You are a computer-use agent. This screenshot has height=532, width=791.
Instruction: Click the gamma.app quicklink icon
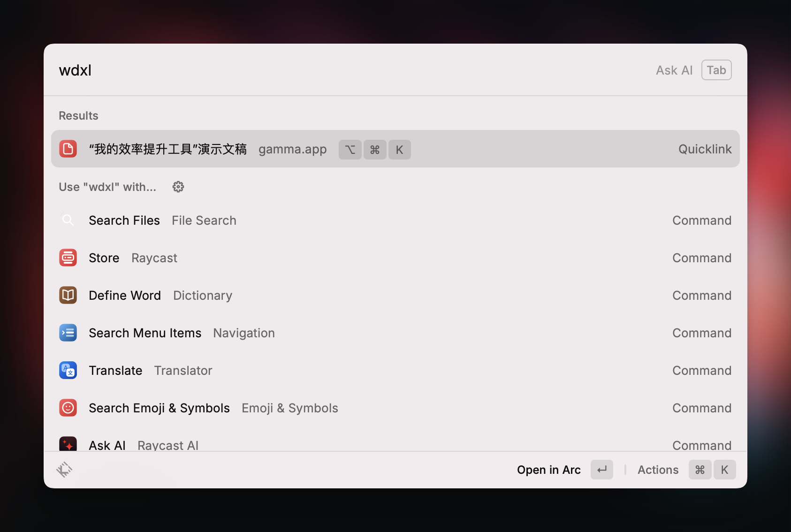68,149
